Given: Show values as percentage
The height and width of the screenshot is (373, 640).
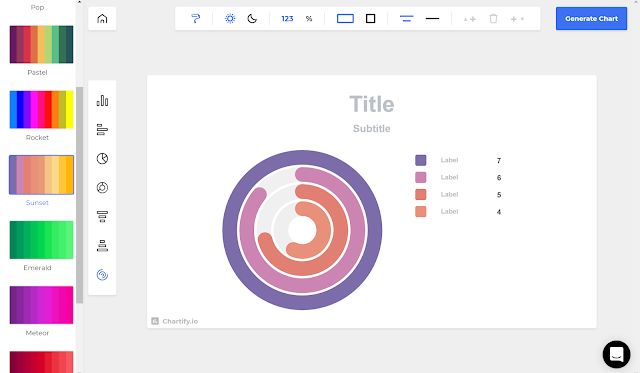Looking at the screenshot, I should [x=309, y=19].
